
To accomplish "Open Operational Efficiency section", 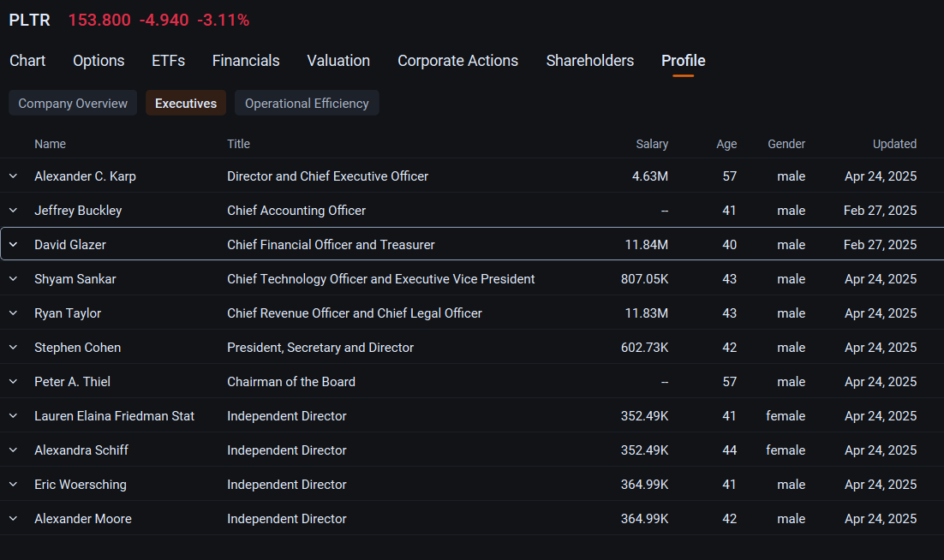I will (x=307, y=103).
